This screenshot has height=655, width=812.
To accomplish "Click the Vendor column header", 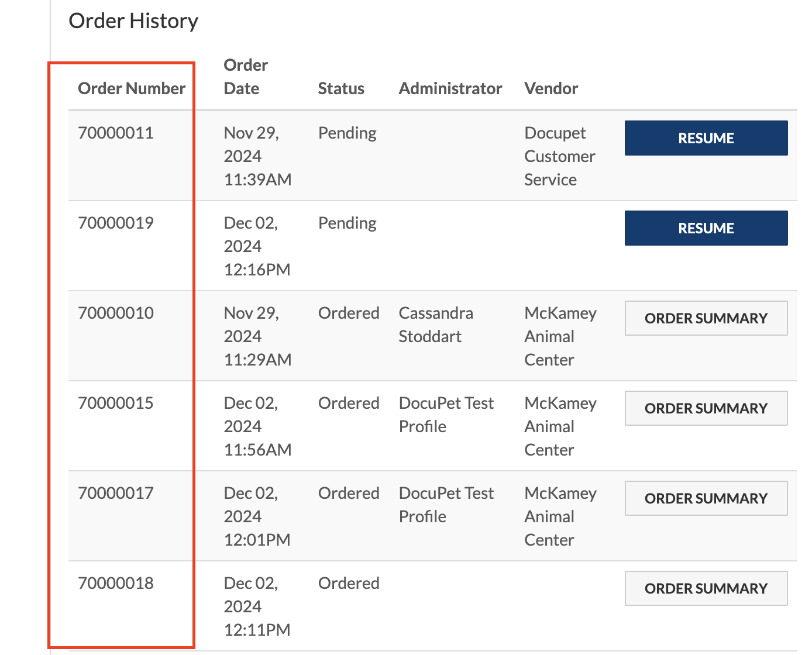I will pos(550,88).
